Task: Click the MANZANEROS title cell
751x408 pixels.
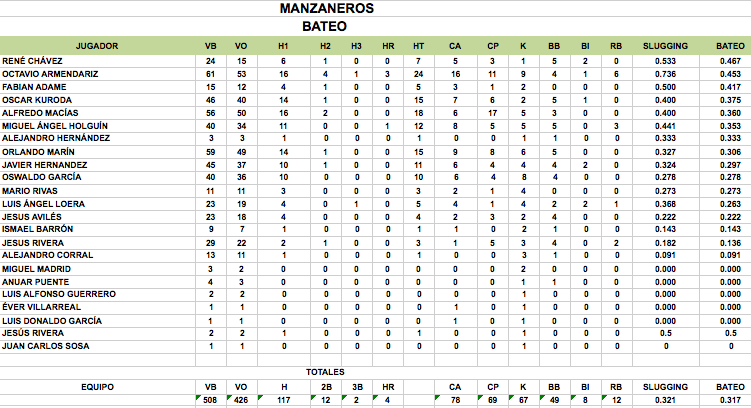Action: [327, 9]
